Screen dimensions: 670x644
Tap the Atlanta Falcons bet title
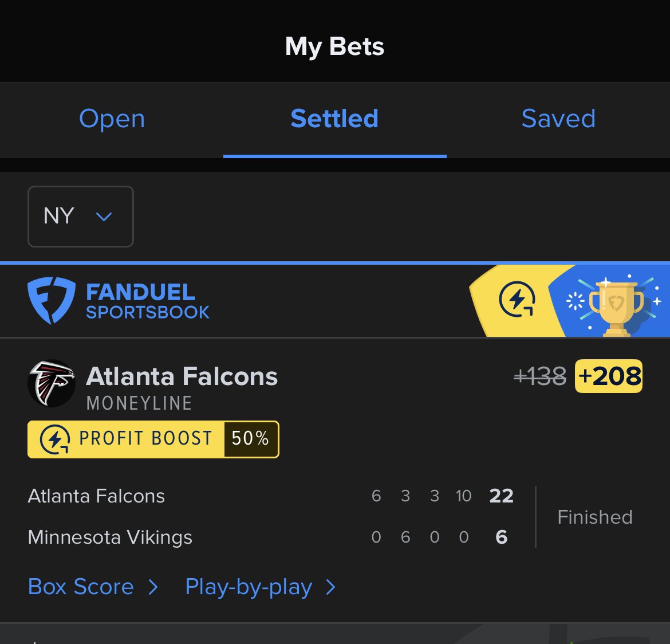[x=182, y=376]
